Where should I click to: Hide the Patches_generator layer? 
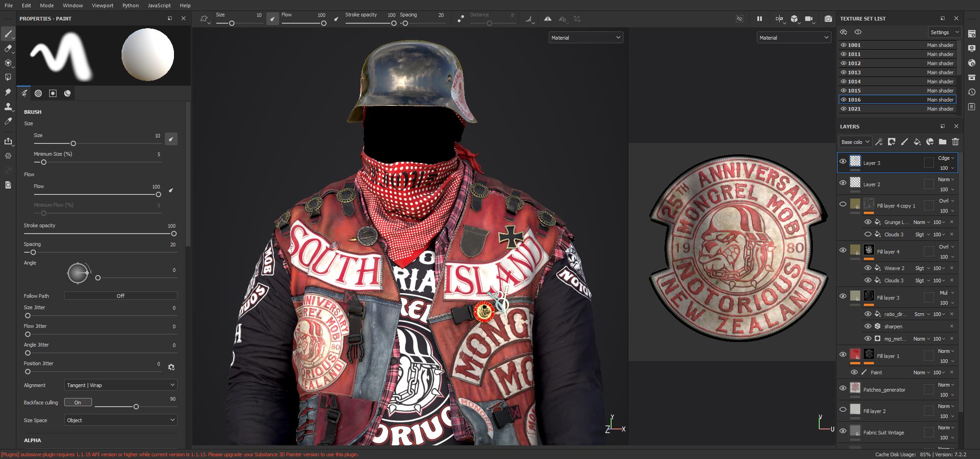coord(843,388)
